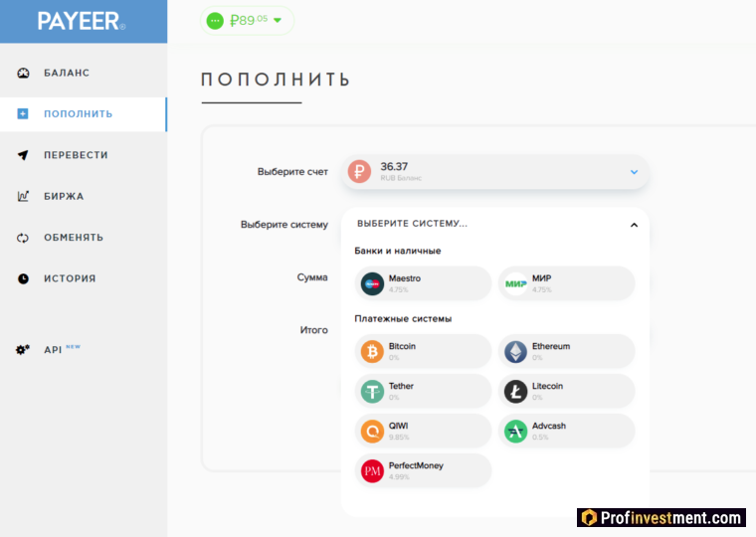The width and height of the screenshot is (756, 537).
Task: Click the PAYEER logo
Action: pos(82,21)
